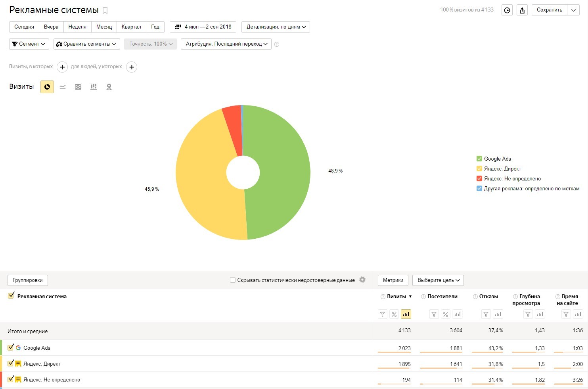588x389 pixels.
Task: Click the filter icon under Глубина просмотра
Action: (x=528, y=314)
